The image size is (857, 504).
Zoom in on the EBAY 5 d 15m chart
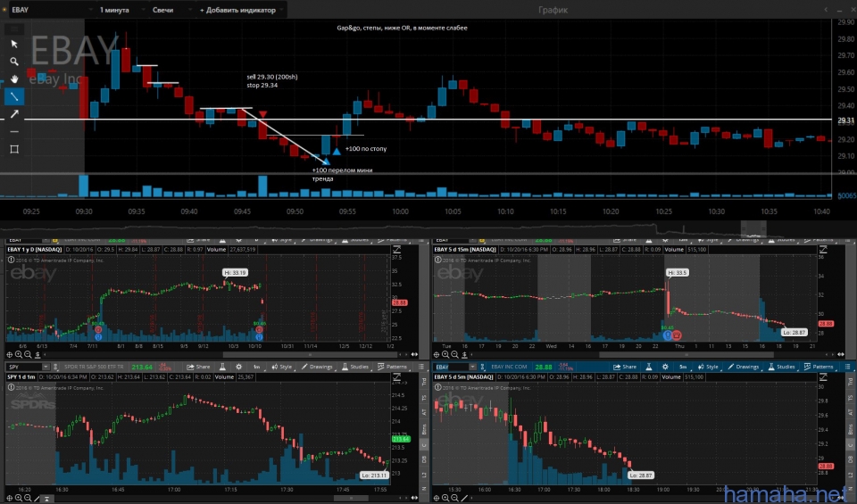(445, 354)
